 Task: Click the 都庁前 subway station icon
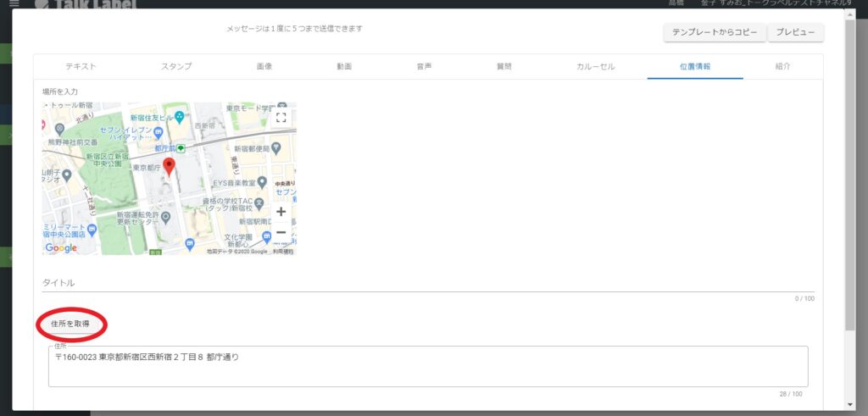coord(181,148)
